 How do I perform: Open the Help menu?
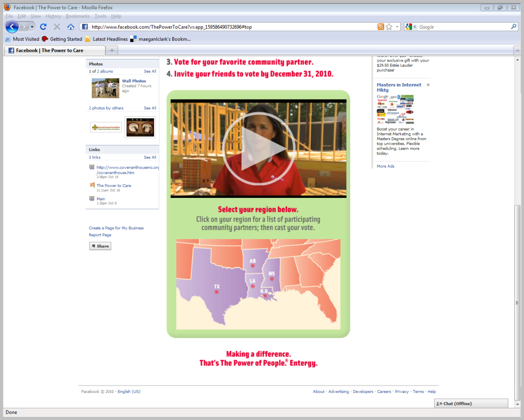[x=116, y=16]
